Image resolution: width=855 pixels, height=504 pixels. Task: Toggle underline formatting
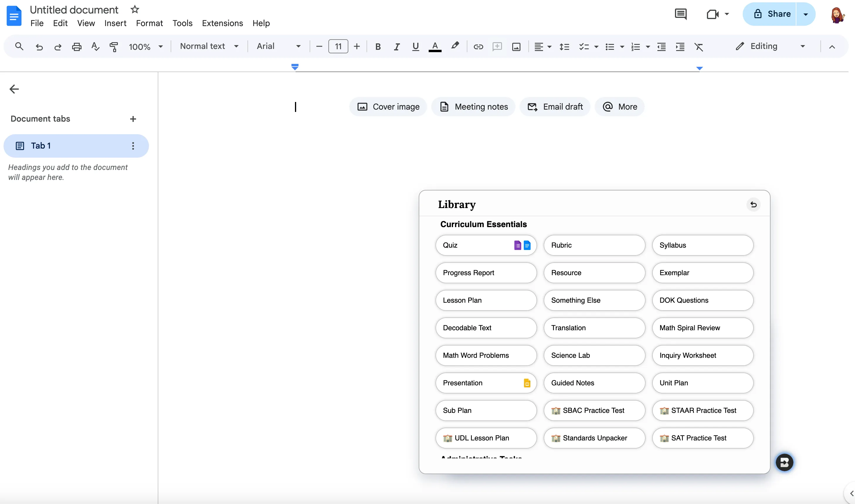pos(415,47)
